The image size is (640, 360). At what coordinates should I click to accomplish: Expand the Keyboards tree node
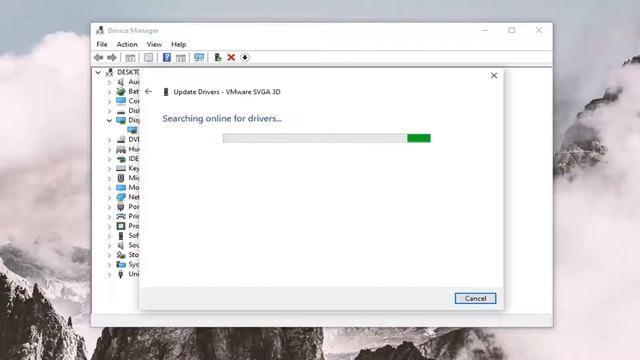(x=109, y=169)
